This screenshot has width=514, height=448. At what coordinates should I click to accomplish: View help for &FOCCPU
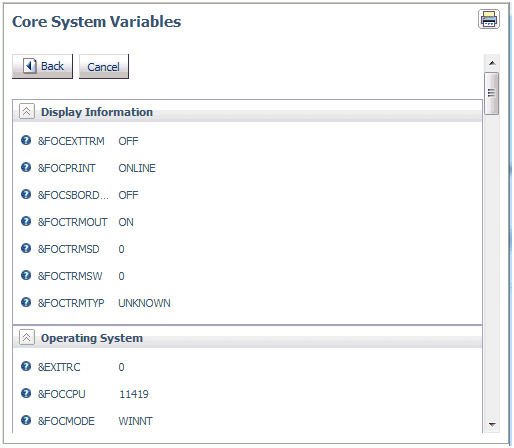pos(26,393)
